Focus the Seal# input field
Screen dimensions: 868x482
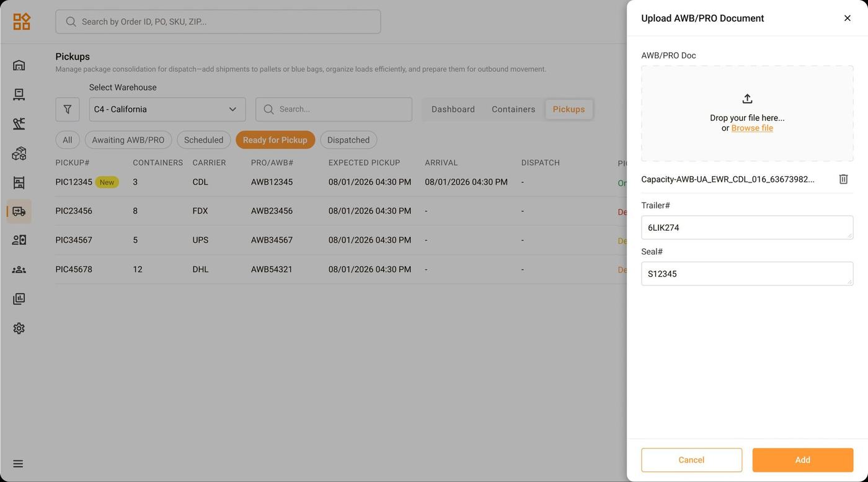point(747,274)
